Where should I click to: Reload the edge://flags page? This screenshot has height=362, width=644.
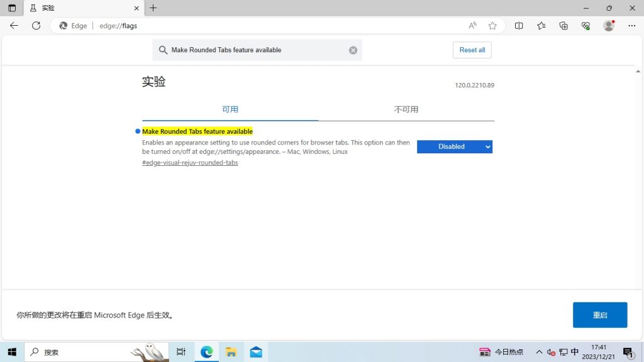click(36, 25)
